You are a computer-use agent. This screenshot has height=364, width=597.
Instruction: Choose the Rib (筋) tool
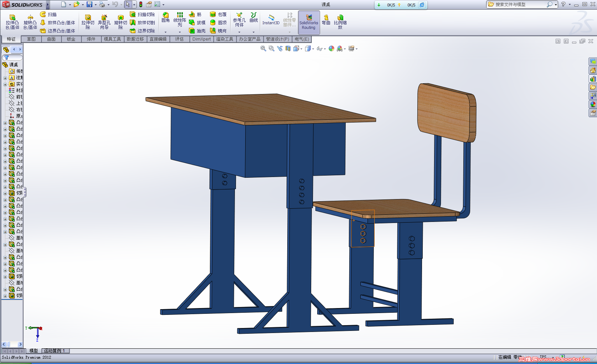[x=195, y=14]
